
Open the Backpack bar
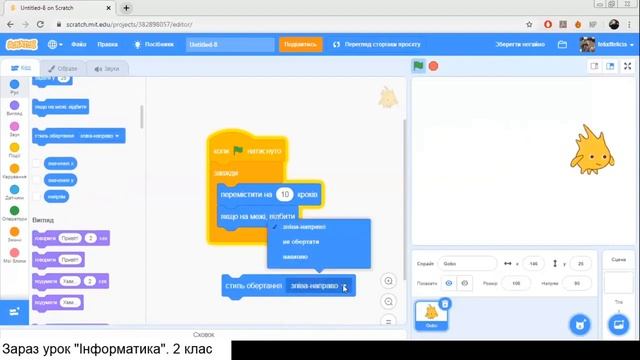[203, 334]
